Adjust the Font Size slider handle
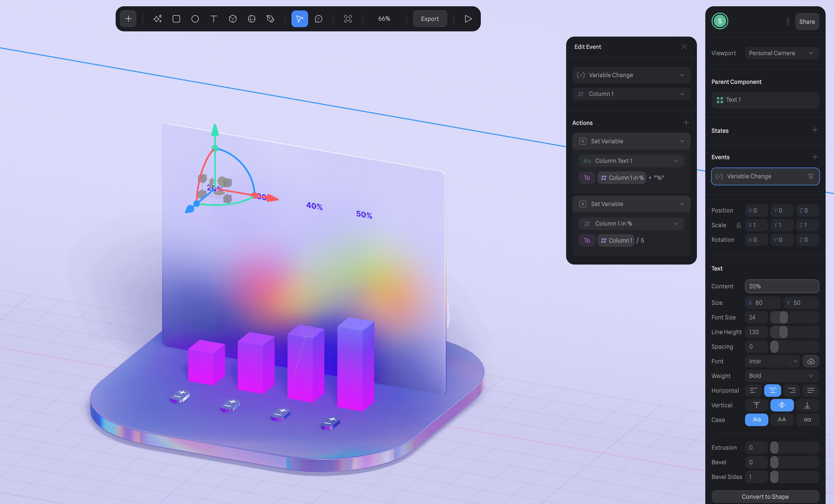This screenshot has height=504, width=834. click(x=783, y=317)
